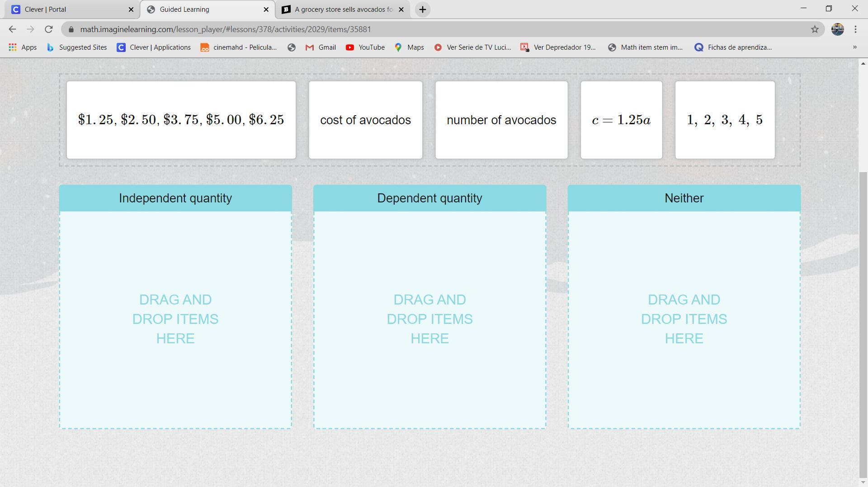868x487 pixels.
Task: Open the Clever | Applications bookmark
Action: 154,47
